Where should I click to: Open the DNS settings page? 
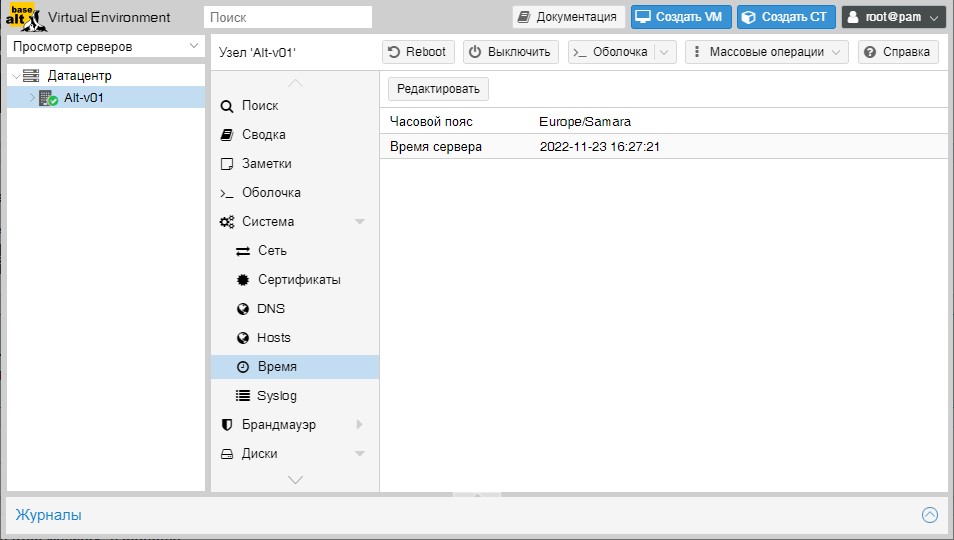click(x=295, y=309)
